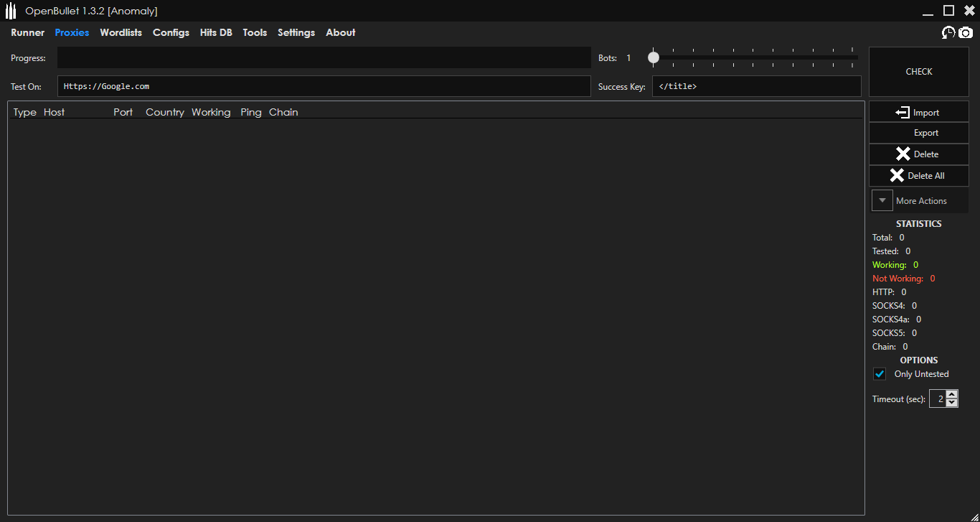Click the Test On URL field
This screenshot has width=980, height=522.
coord(324,86)
